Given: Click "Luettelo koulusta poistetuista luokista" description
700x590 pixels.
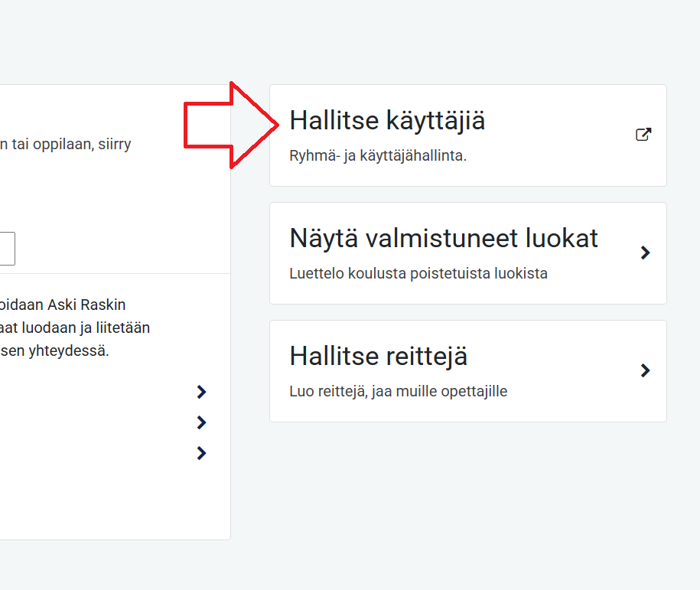Looking at the screenshot, I should click(418, 273).
